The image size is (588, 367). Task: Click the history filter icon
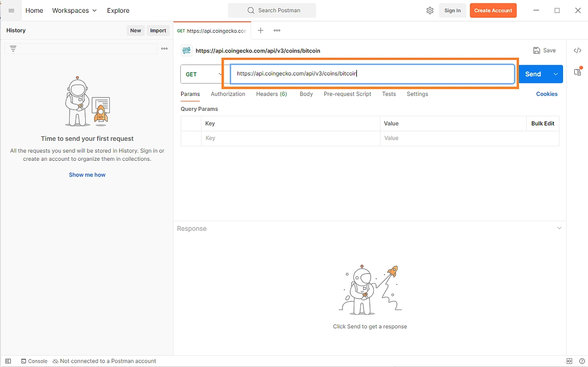13,49
